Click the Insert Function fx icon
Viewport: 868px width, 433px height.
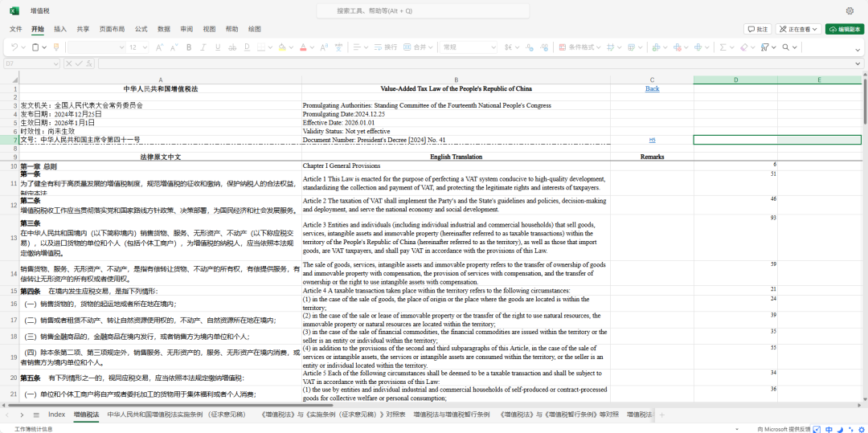(90, 63)
